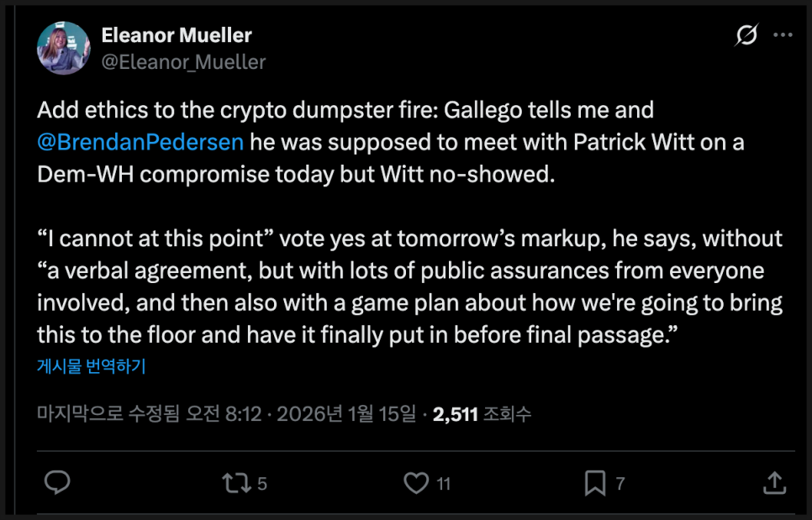Click the @Eleanor_Mueller handle
Image resolution: width=812 pixels, height=520 pixels.
coord(183,61)
